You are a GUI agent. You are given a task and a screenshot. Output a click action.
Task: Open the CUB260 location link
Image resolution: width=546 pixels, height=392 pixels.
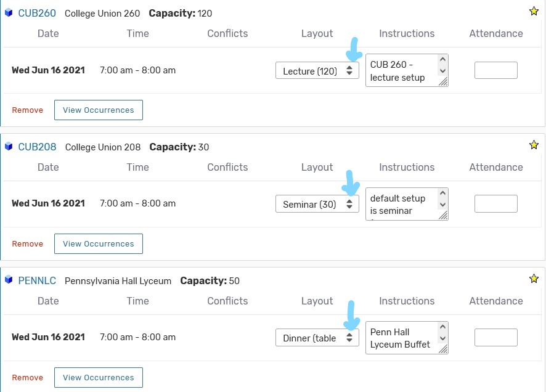37,13
